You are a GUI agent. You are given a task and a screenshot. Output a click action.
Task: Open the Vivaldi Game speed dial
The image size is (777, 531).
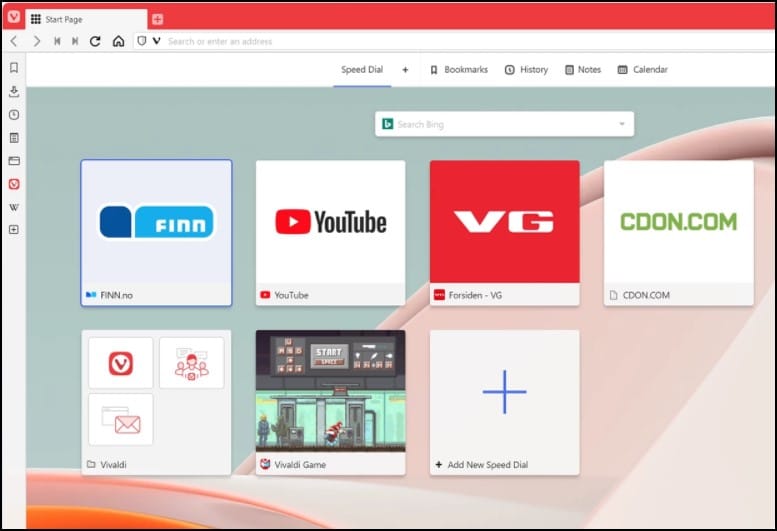tap(331, 403)
